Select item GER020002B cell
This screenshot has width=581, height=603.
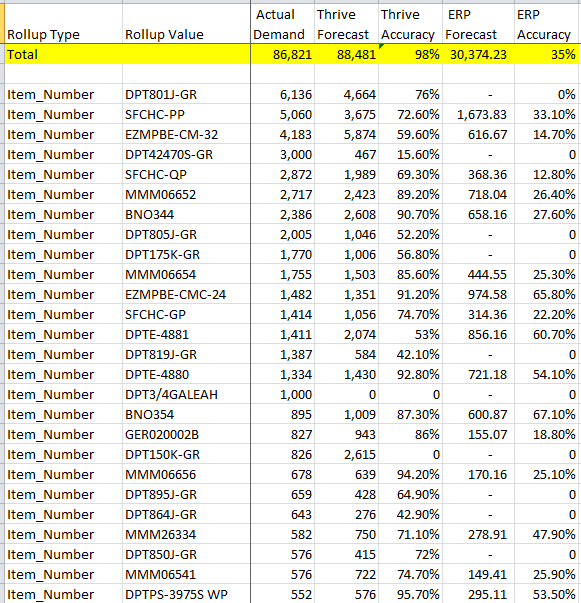click(186, 434)
